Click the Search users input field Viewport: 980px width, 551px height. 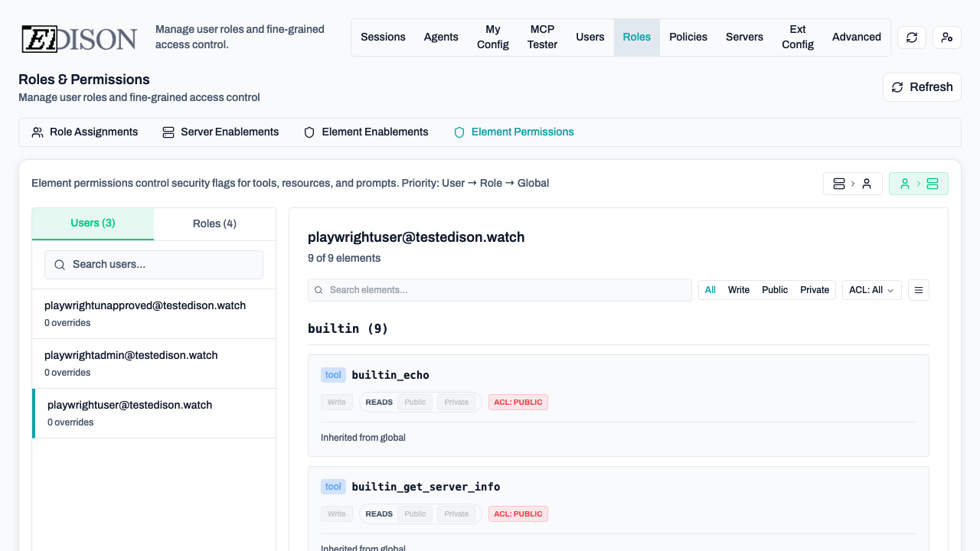(153, 264)
